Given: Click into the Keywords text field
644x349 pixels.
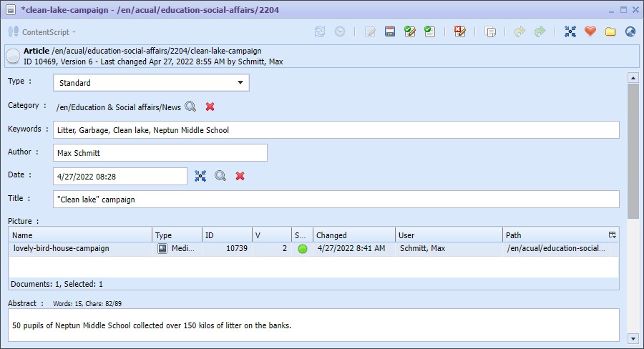Looking at the screenshot, I should [x=336, y=130].
